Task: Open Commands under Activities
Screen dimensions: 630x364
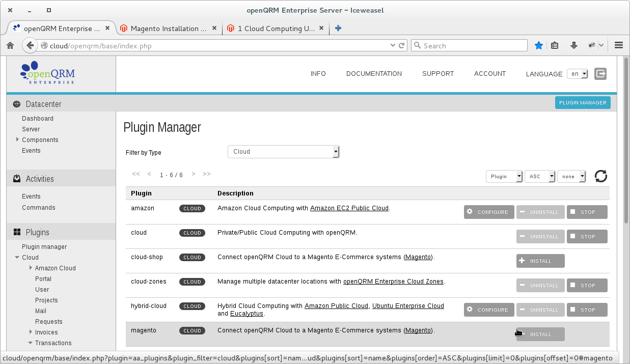Action: (39, 208)
